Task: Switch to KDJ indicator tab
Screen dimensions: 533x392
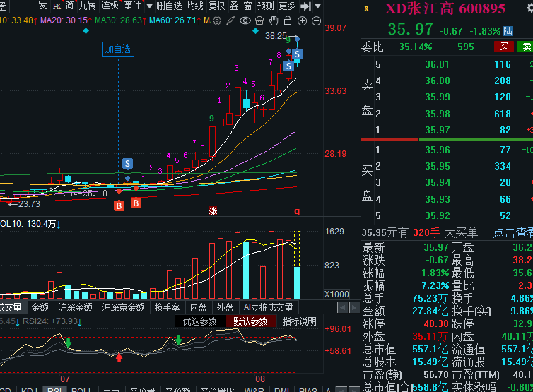Action: [x=29, y=389]
